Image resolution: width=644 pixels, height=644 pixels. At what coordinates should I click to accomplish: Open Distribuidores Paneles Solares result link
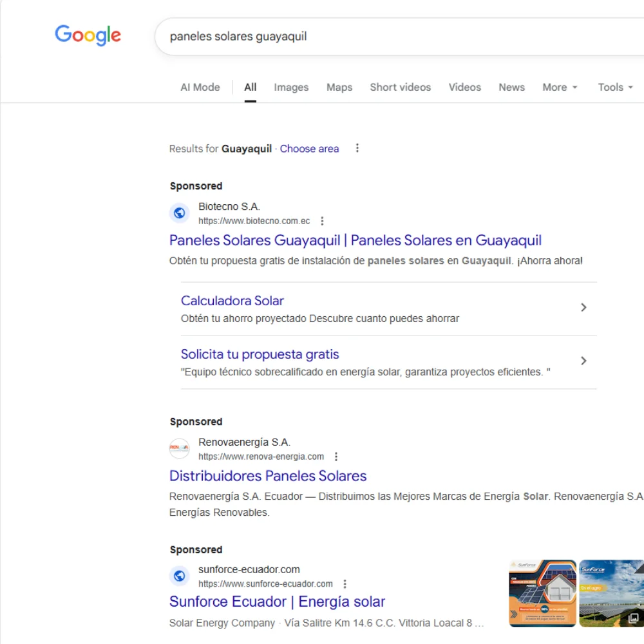tap(268, 476)
